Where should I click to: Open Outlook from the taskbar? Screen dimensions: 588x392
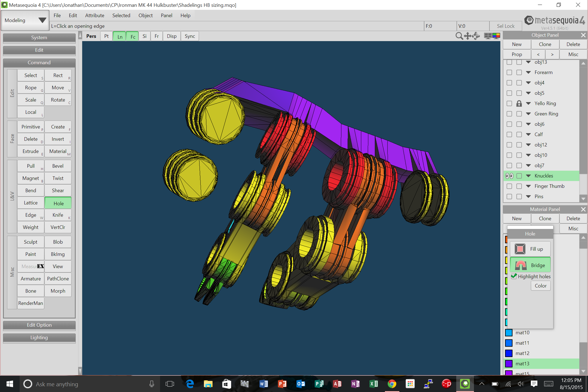click(301, 384)
